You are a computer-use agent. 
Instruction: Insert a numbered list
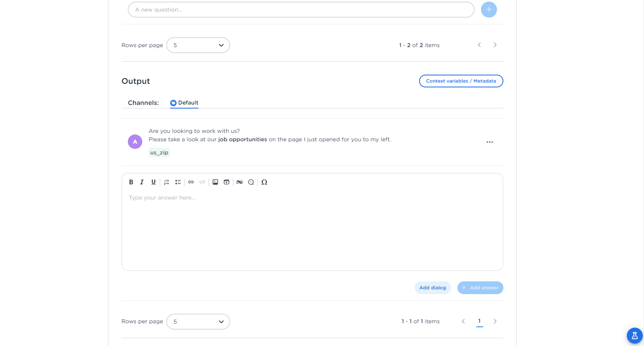point(167,182)
